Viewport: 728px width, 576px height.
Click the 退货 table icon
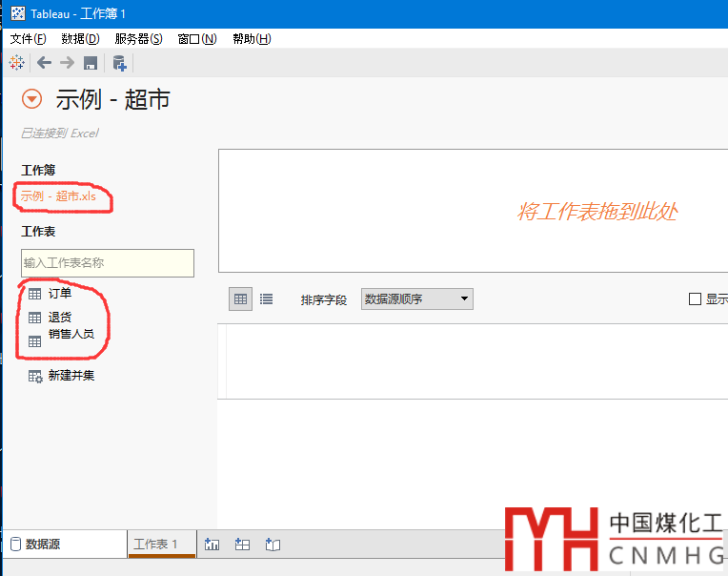point(35,318)
